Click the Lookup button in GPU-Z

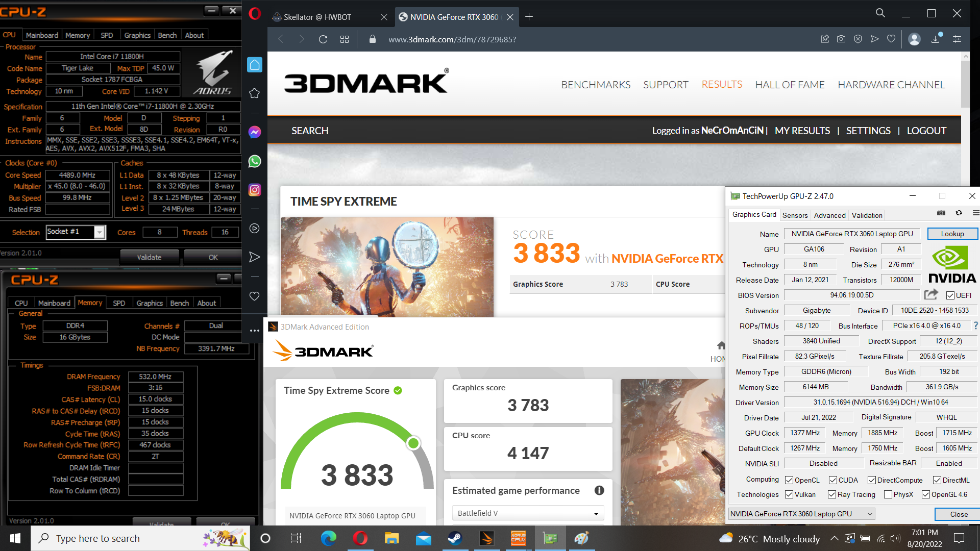point(952,234)
